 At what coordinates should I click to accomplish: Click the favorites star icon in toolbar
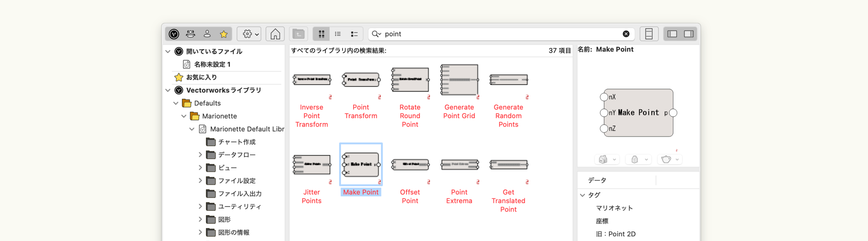coord(224,34)
